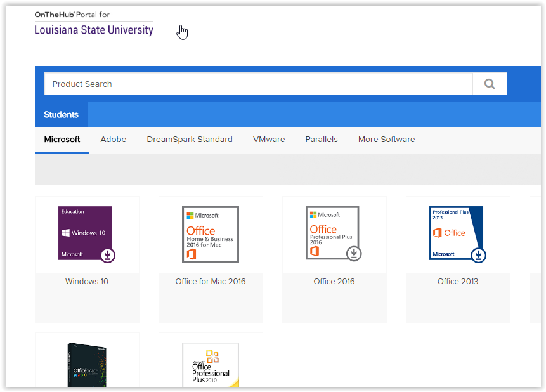This screenshot has width=546, height=392.
Task: Select Office Professional Plus 2016 box image
Action: [333, 233]
